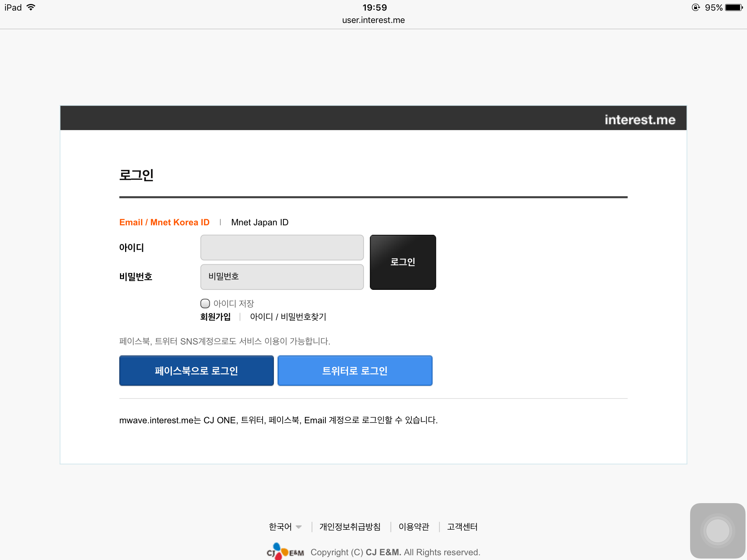Image resolution: width=747 pixels, height=560 pixels.
Task: Tap the orientation lock status icon
Action: pyautogui.click(x=696, y=8)
